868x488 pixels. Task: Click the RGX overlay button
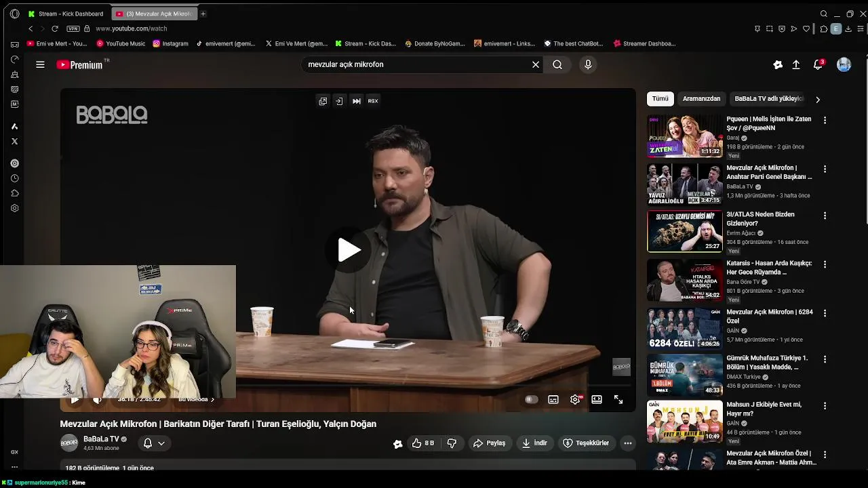(x=373, y=101)
